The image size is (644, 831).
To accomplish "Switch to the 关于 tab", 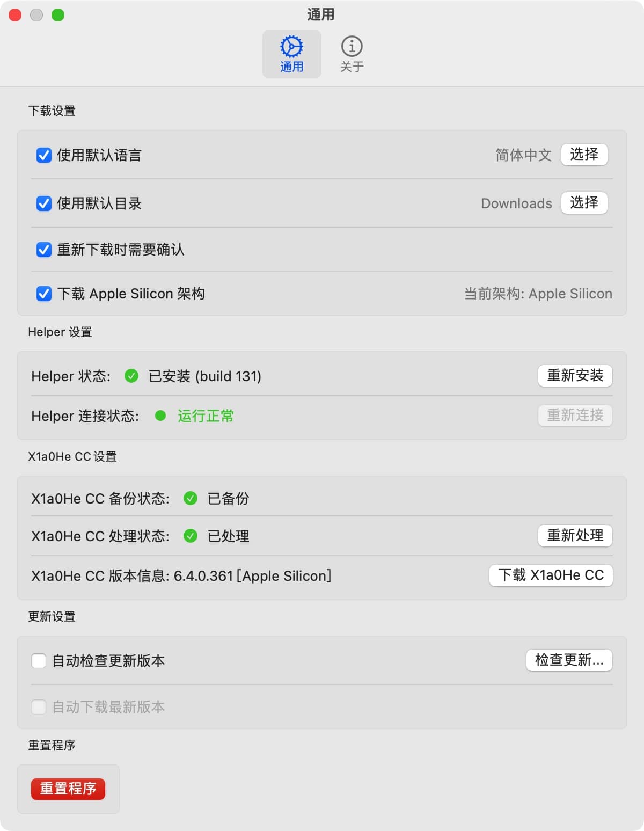I will click(352, 53).
